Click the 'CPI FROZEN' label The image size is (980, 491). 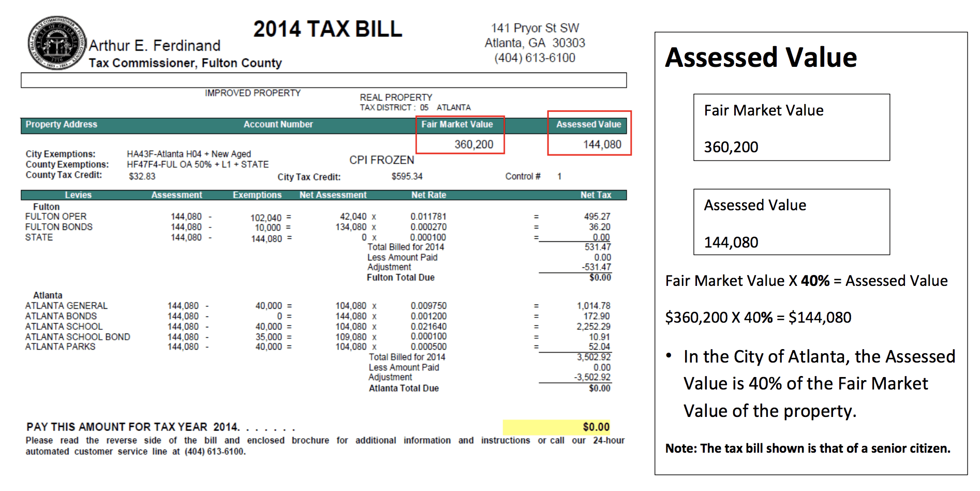(382, 160)
